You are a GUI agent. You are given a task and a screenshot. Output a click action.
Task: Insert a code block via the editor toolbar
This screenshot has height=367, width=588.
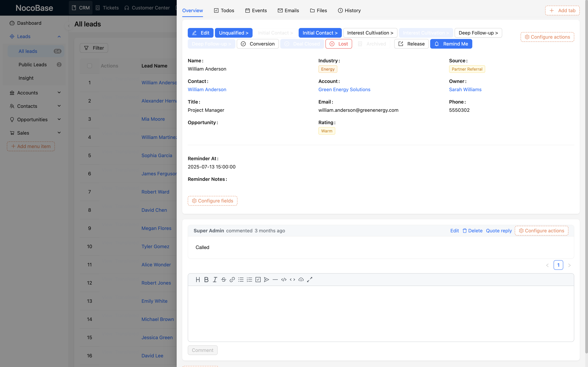click(284, 279)
